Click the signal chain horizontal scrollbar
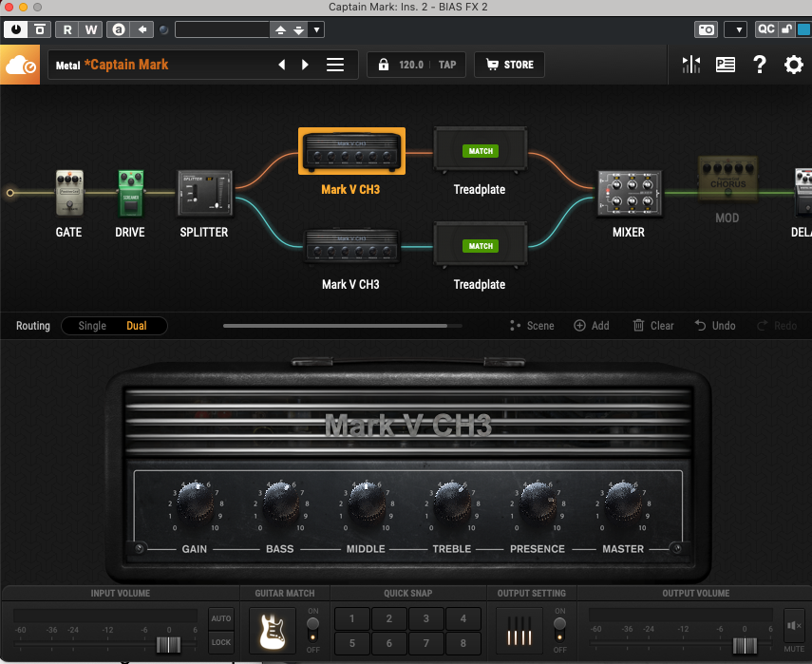812x664 pixels. pyautogui.click(x=335, y=326)
